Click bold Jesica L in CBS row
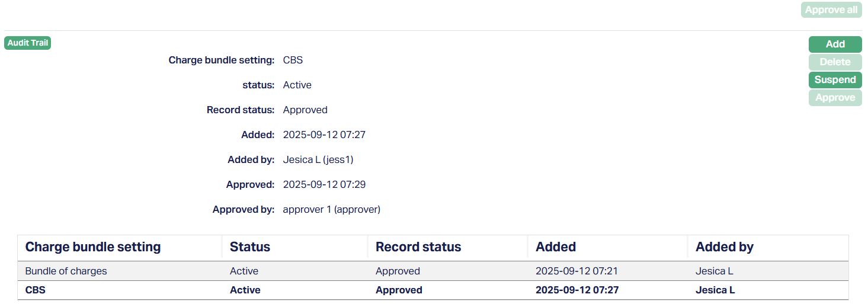Image resolution: width=868 pixels, height=307 pixels. click(x=715, y=290)
